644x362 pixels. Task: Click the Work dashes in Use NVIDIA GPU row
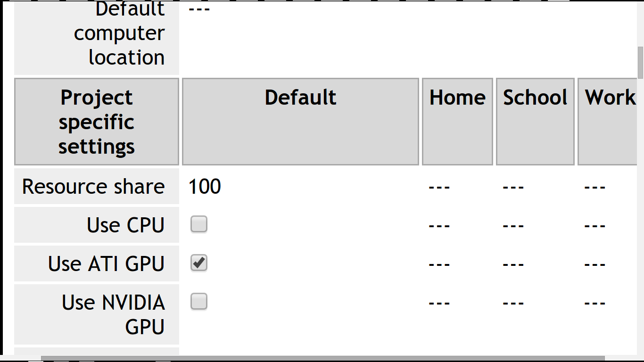coord(594,302)
